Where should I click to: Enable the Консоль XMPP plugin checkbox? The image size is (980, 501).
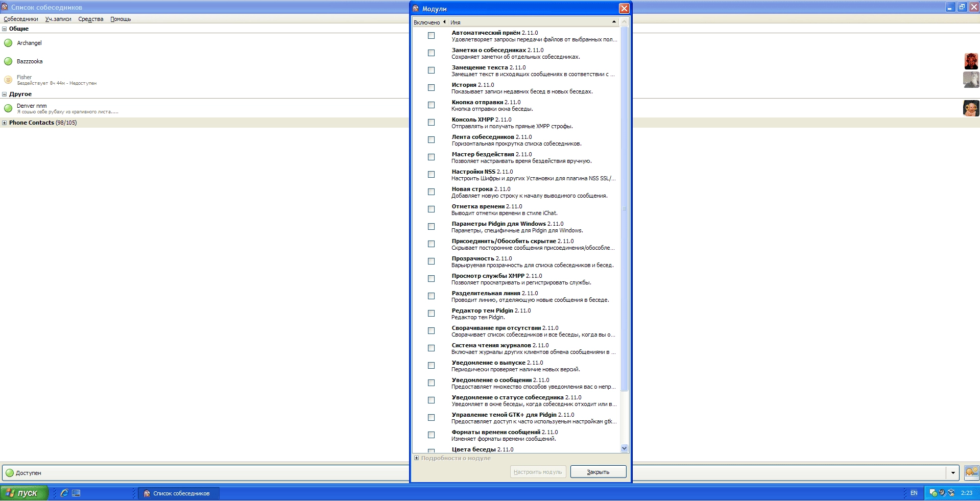[431, 123]
